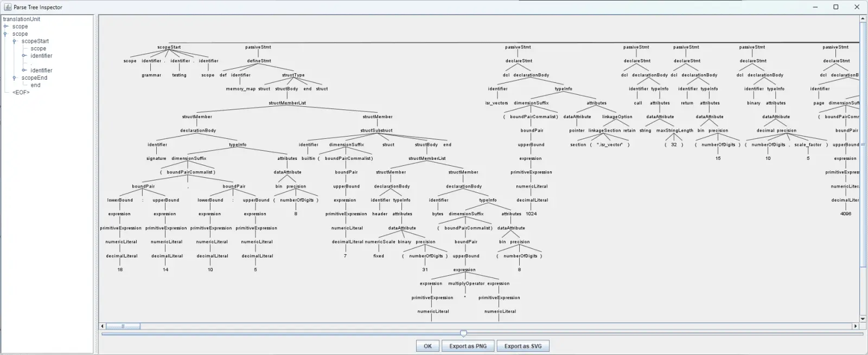
Task: Click the horizontal scrollbar thumb
Action: click(123, 326)
